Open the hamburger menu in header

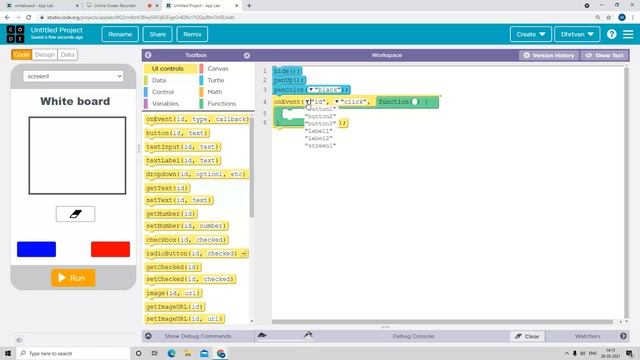coord(628,34)
